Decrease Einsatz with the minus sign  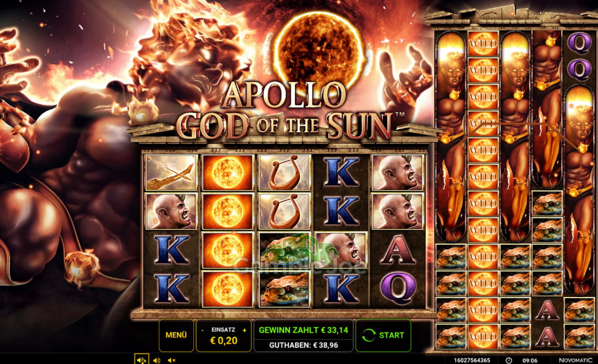point(202,330)
